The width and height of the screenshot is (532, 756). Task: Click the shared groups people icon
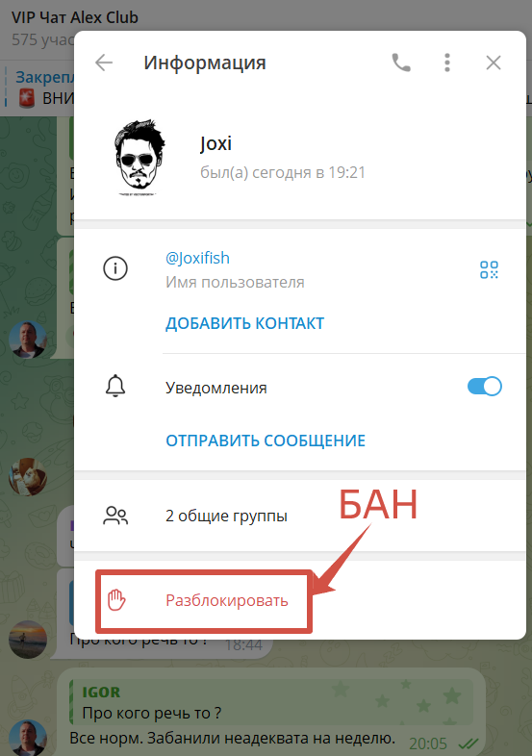tap(115, 516)
